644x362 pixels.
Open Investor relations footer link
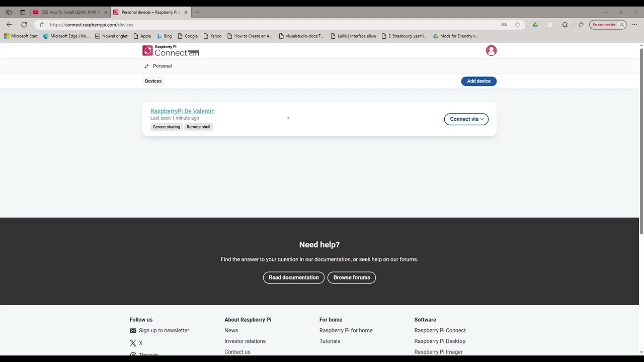tap(245, 341)
